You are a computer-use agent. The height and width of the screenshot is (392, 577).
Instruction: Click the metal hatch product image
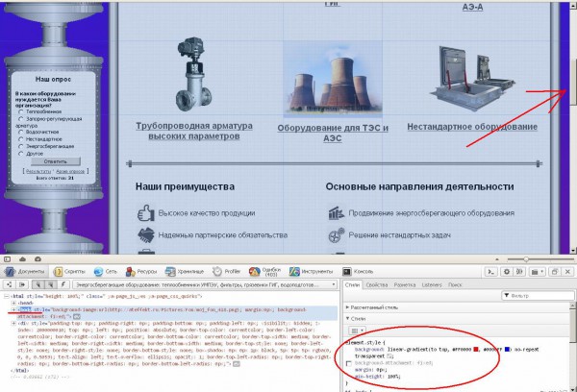pos(472,79)
